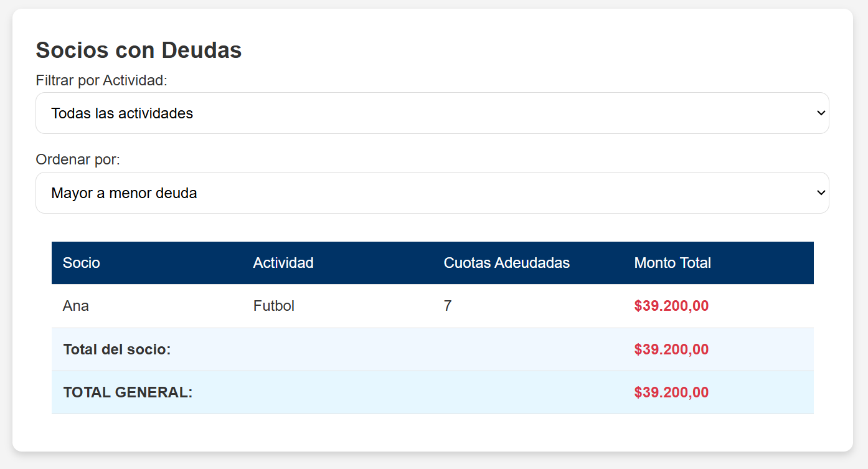Click the 'Futbol' activity cell
Image resolution: width=868 pixels, height=469 pixels.
(x=274, y=306)
